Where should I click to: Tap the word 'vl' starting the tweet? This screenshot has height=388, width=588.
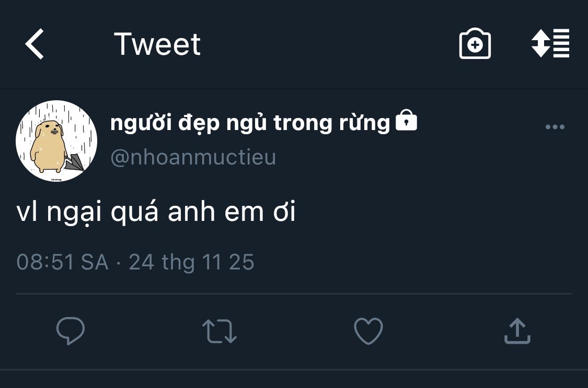(x=27, y=213)
